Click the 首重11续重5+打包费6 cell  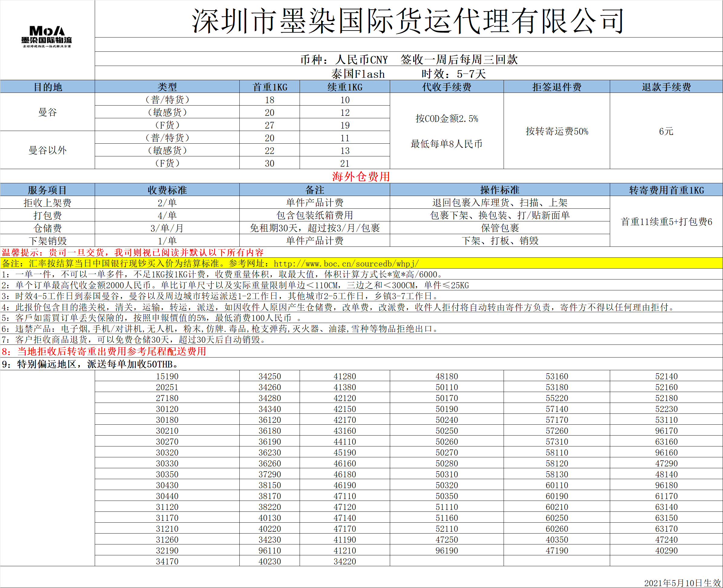666,221
